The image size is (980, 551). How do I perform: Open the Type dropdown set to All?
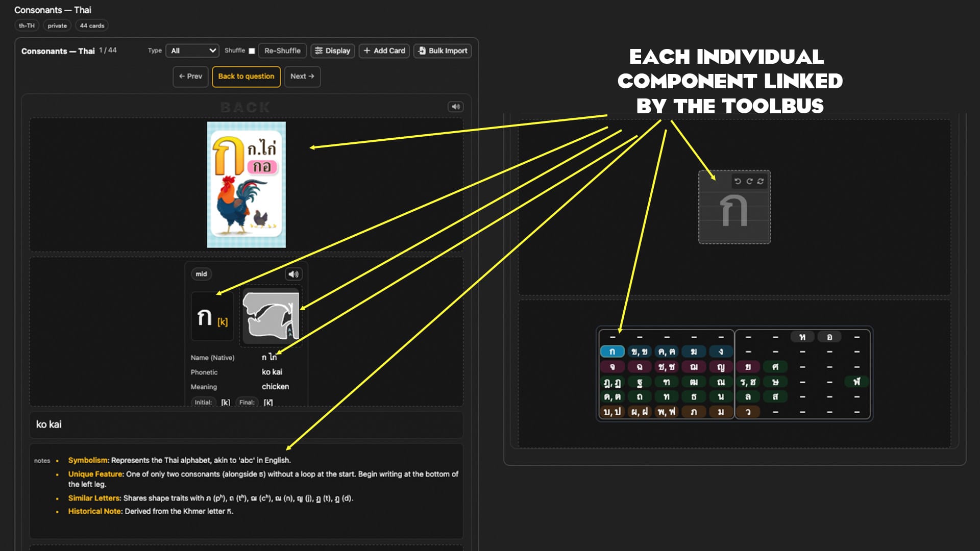click(192, 51)
